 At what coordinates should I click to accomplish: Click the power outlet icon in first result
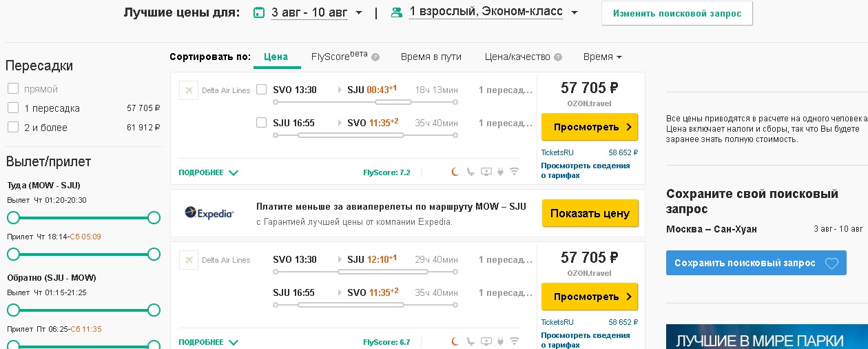point(500,172)
